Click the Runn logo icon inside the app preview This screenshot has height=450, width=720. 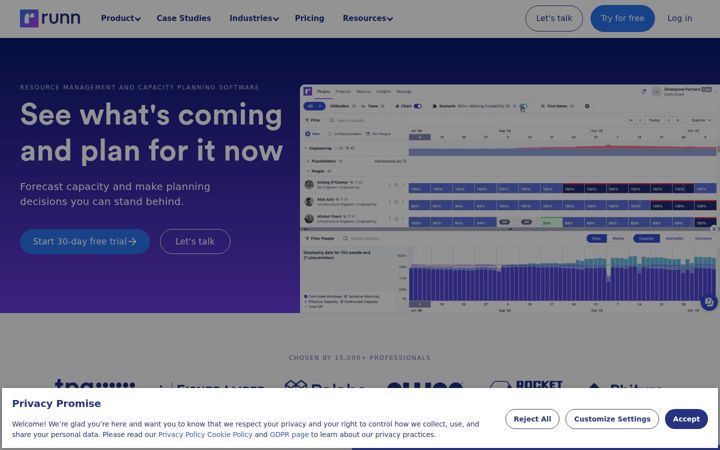pyautogui.click(x=308, y=91)
